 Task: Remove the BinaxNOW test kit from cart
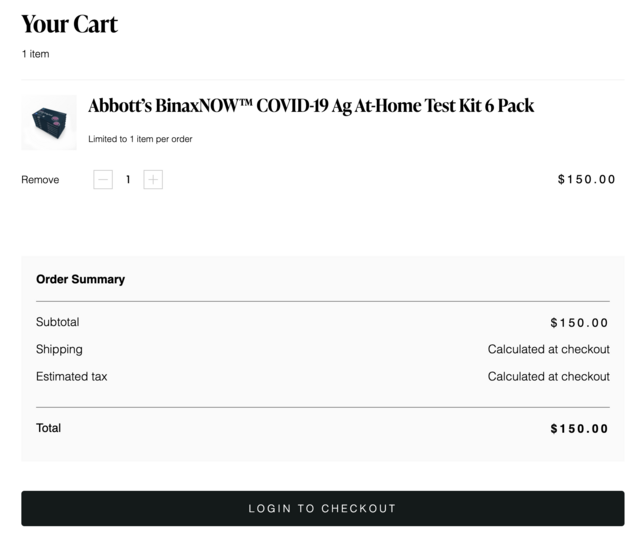coord(40,180)
